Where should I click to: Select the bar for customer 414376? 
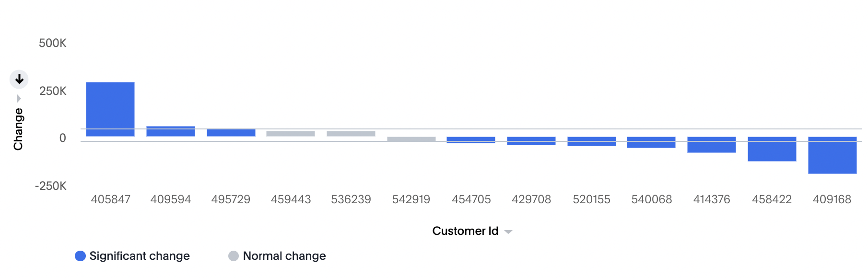coord(712,145)
